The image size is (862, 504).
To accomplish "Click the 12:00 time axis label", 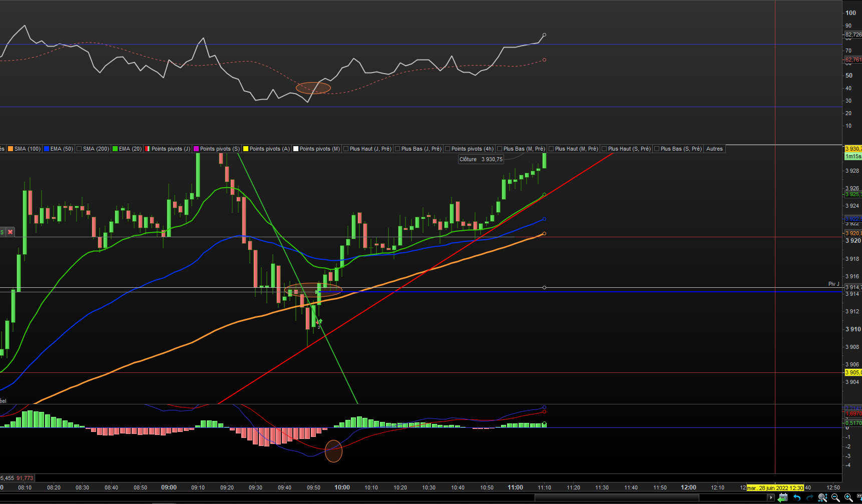I will (x=688, y=487).
